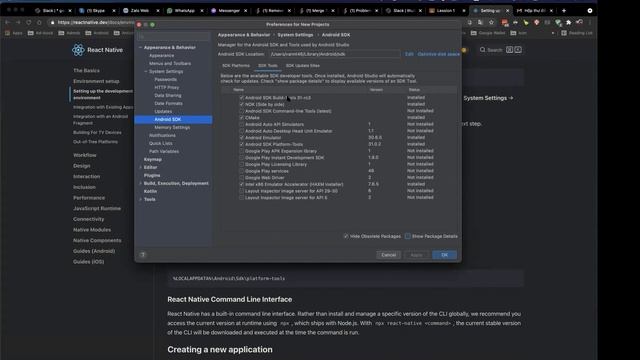Open Native Modules in docs sidebar

tap(92, 230)
